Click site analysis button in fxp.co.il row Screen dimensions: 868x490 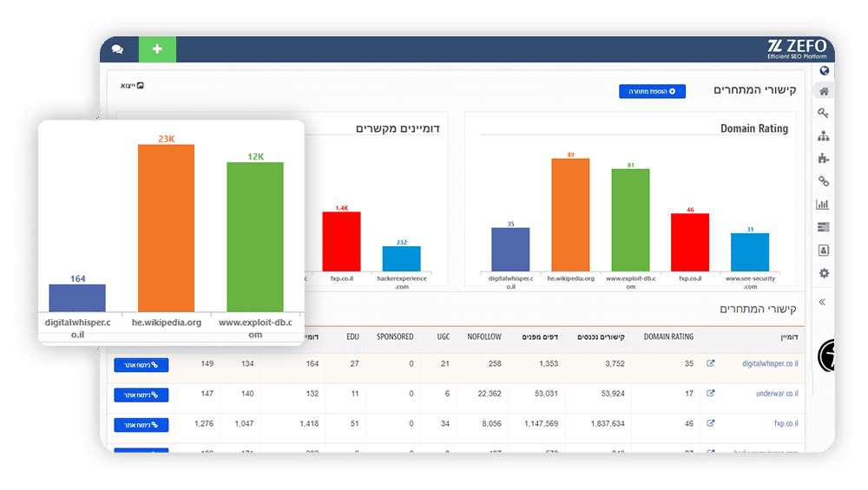click(x=141, y=425)
